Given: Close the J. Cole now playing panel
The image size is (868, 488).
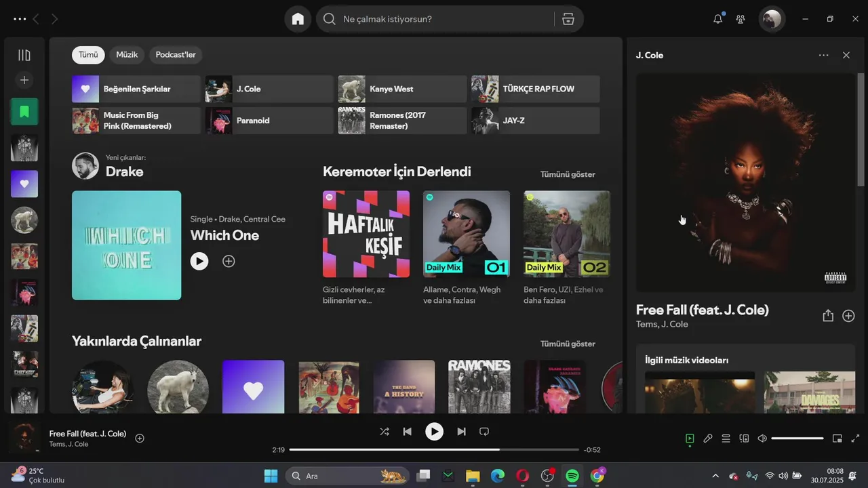Looking at the screenshot, I should tap(846, 56).
